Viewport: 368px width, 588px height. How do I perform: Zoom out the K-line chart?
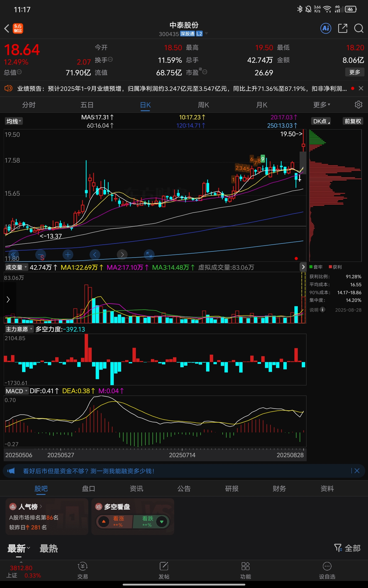tap(41, 254)
